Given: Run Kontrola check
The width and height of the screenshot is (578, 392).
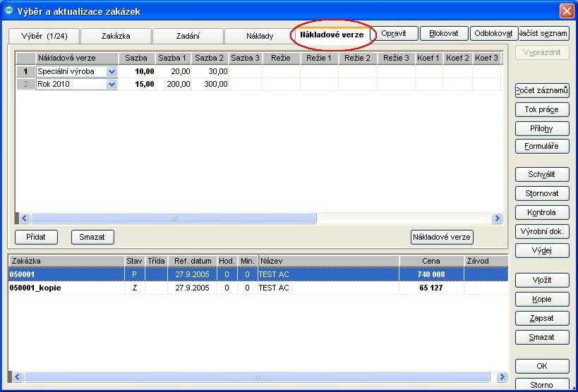Looking at the screenshot, I should coord(542,213).
